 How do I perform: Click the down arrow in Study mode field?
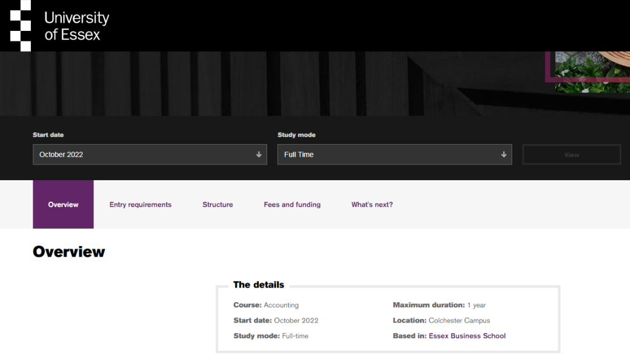[503, 155]
